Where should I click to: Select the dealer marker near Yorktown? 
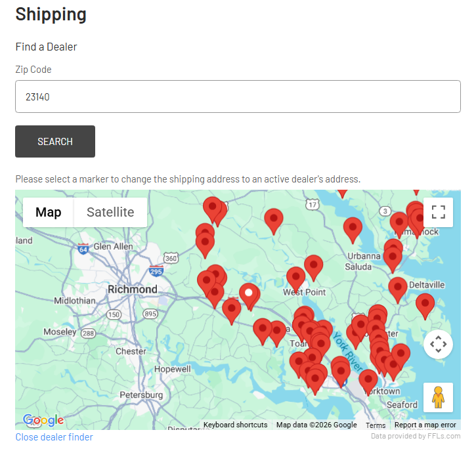pos(368,380)
